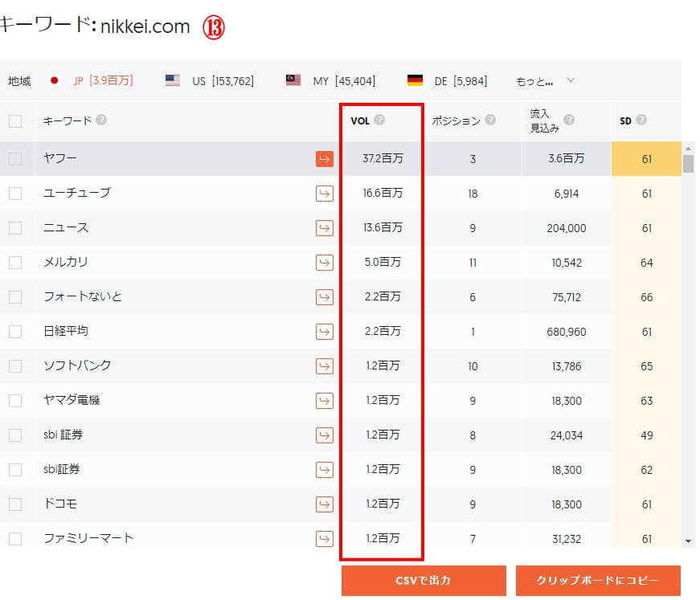Image resolution: width=700 pixels, height=600 pixels.
Task: Open the ソフトバンク keyword link arrow icon
Action: 325,366
